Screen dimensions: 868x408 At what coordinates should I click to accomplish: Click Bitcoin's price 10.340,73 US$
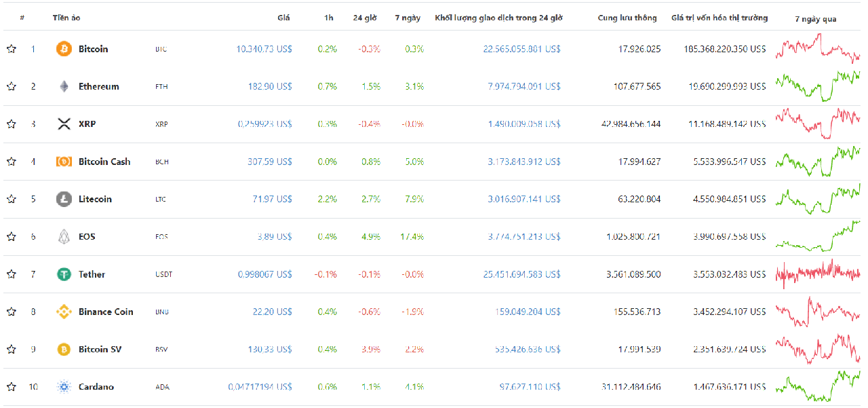click(x=264, y=49)
